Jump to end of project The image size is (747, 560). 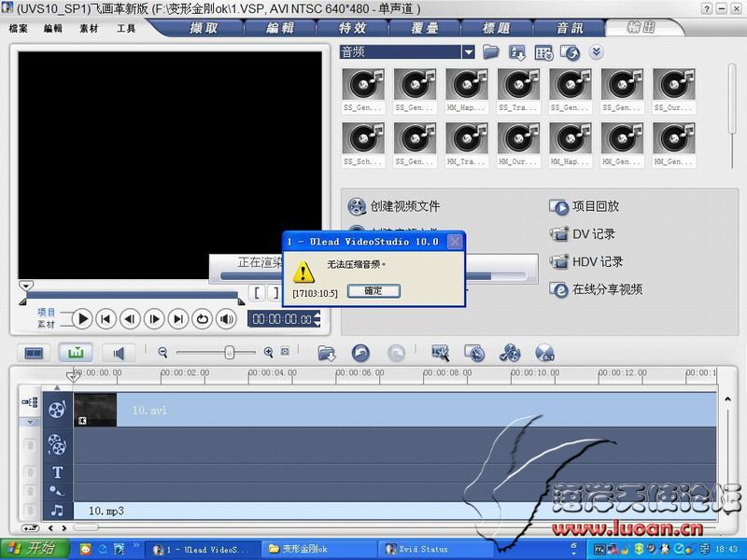[x=178, y=318]
